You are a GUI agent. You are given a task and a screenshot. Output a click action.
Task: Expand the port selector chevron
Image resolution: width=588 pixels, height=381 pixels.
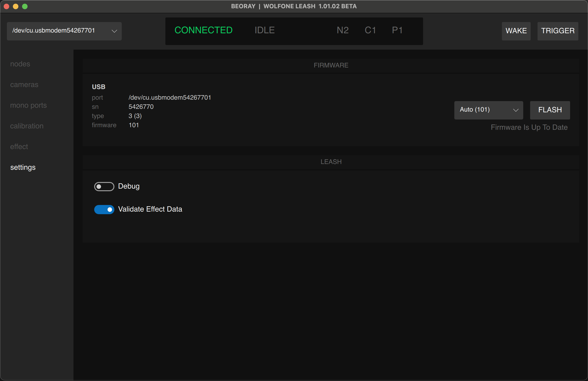(x=114, y=31)
